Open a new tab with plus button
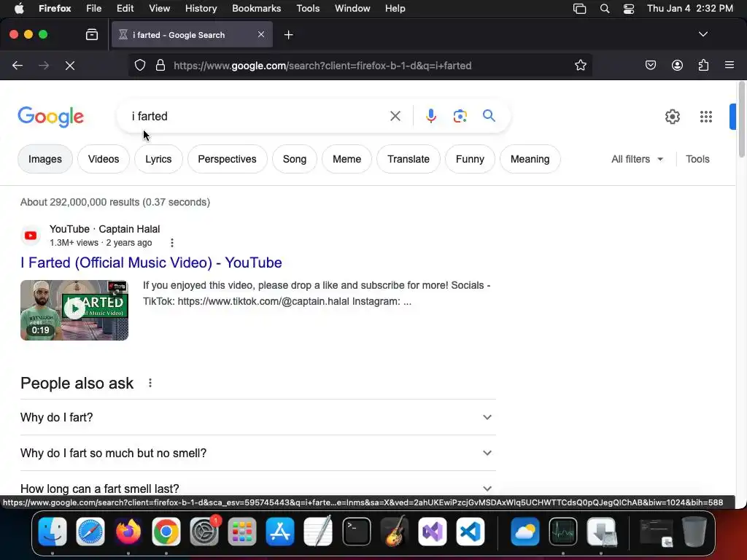The width and height of the screenshot is (747, 560). coord(288,35)
